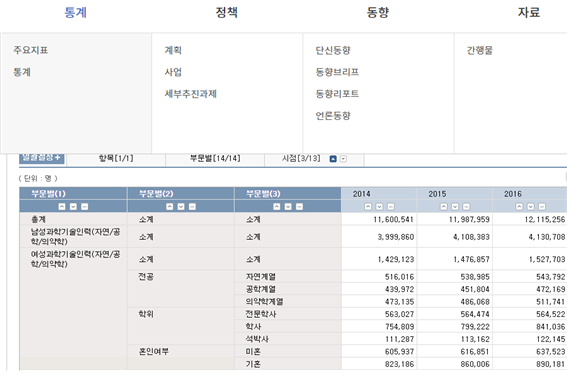Click the minus icon under 부문별(1)

pos(84,206)
